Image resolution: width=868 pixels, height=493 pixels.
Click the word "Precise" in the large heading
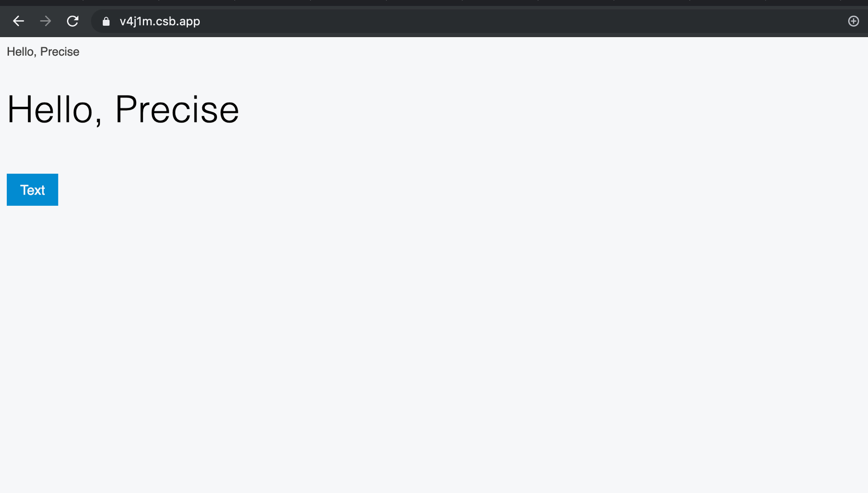coord(177,109)
